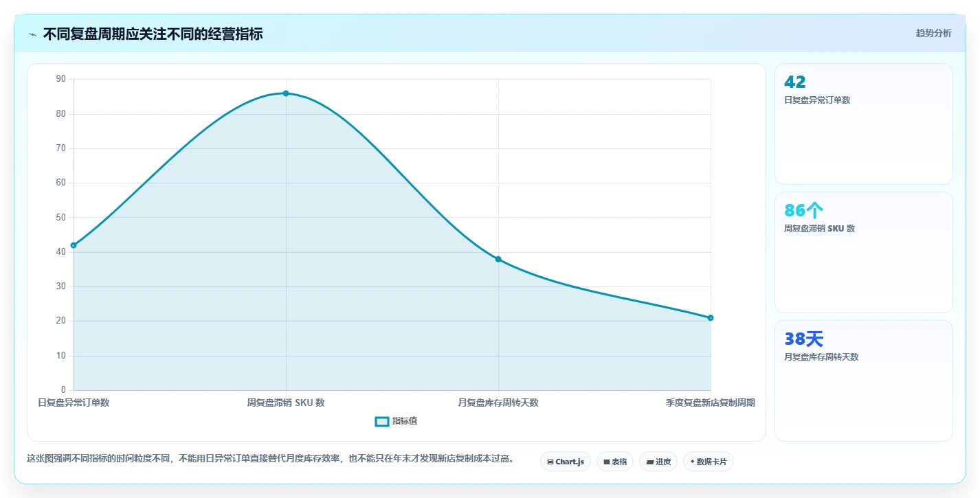Click the card caption 日复盘异常订单数
Screen dimensions: 980x498
[x=817, y=100]
